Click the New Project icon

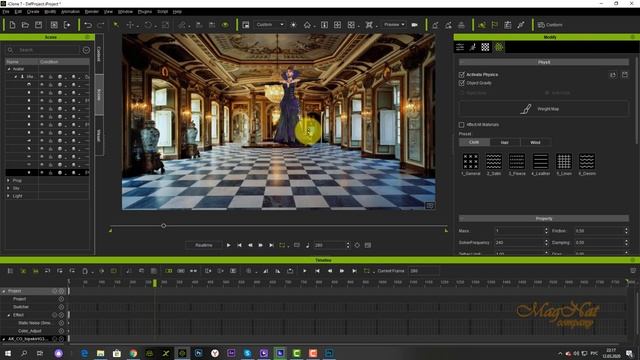coord(12,25)
